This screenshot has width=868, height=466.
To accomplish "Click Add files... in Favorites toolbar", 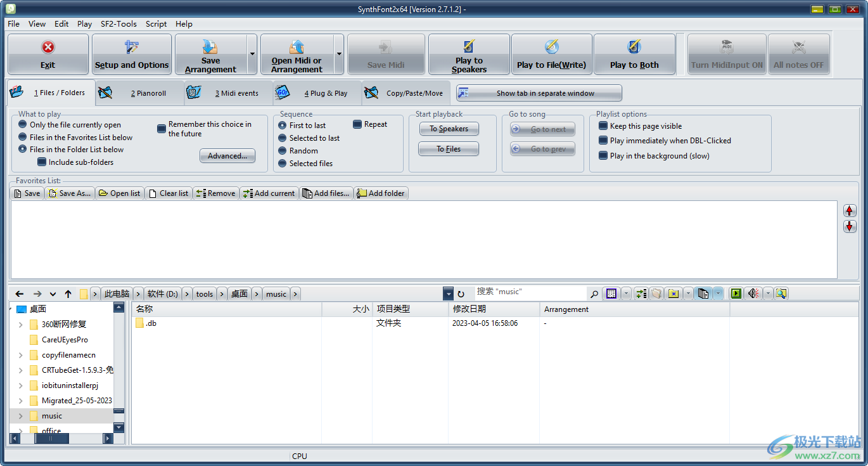I will click(326, 193).
